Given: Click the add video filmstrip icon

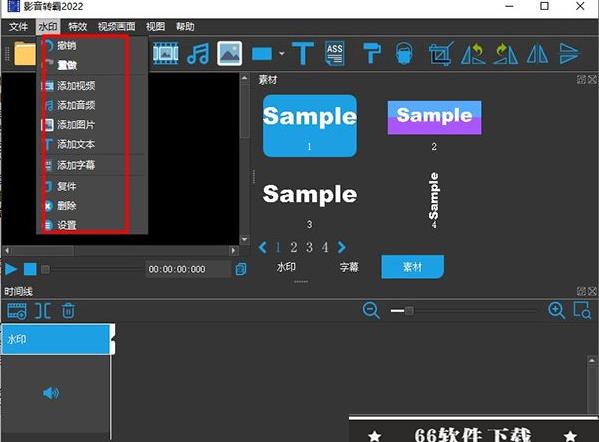Looking at the screenshot, I should 166,53.
